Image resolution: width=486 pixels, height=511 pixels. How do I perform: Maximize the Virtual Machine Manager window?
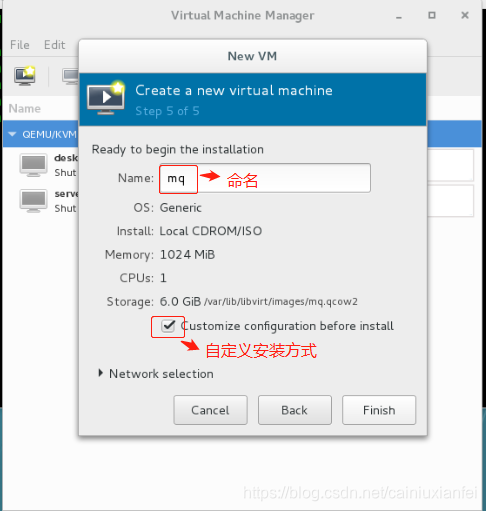coord(432,15)
